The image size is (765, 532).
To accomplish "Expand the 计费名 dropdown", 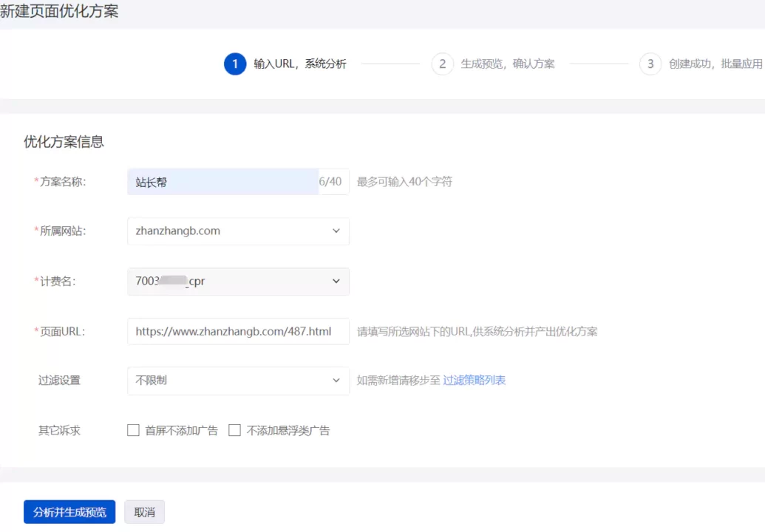I will 238,282.
